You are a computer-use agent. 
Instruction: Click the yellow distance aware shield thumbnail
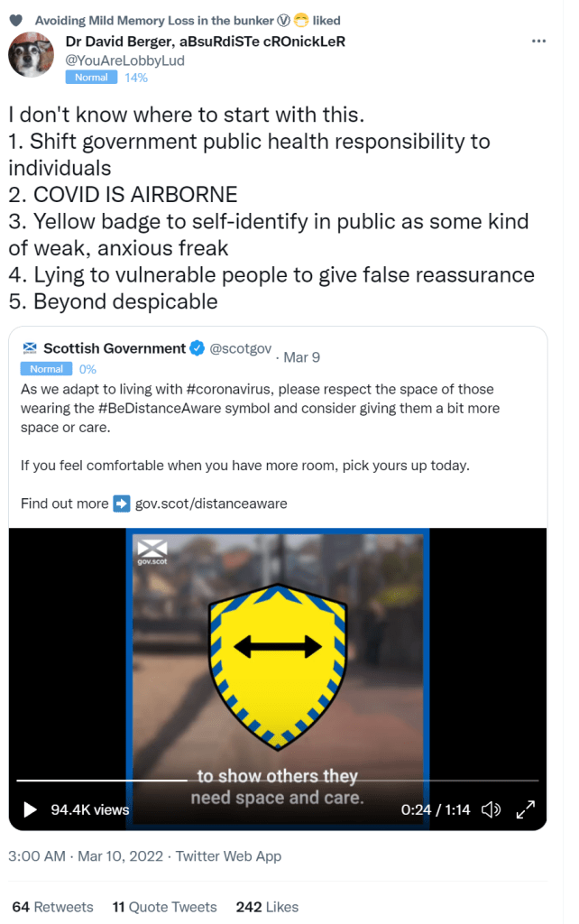click(278, 667)
